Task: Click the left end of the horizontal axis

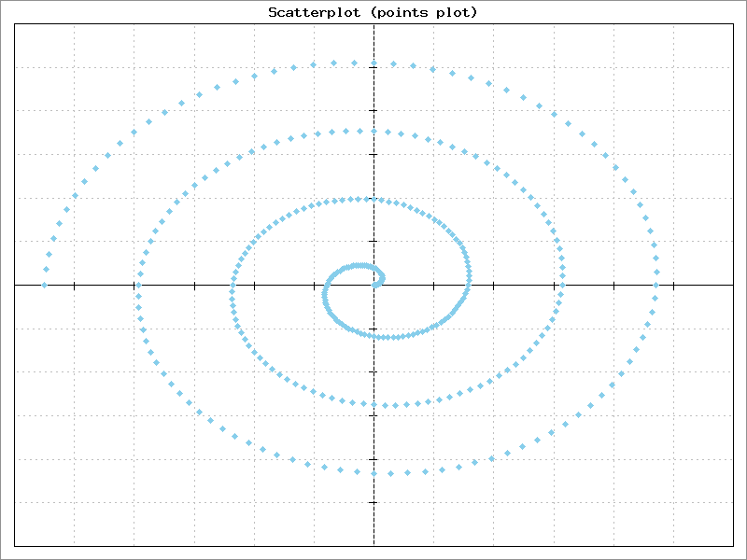Action: click(x=15, y=285)
